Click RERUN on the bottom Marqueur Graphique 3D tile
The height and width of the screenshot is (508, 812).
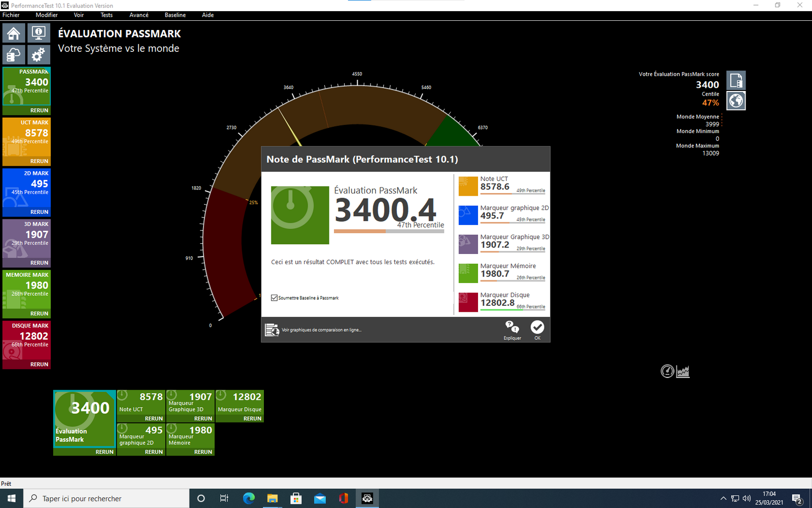pos(203,419)
